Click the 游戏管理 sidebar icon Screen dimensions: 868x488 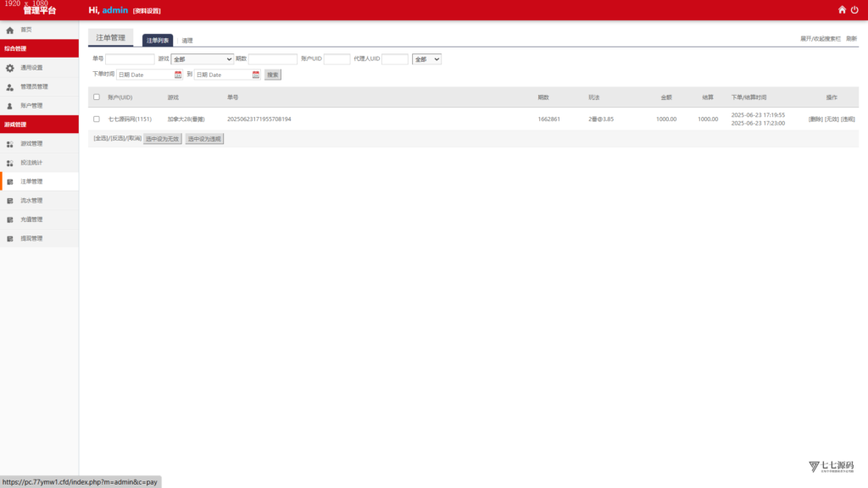(x=10, y=144)
